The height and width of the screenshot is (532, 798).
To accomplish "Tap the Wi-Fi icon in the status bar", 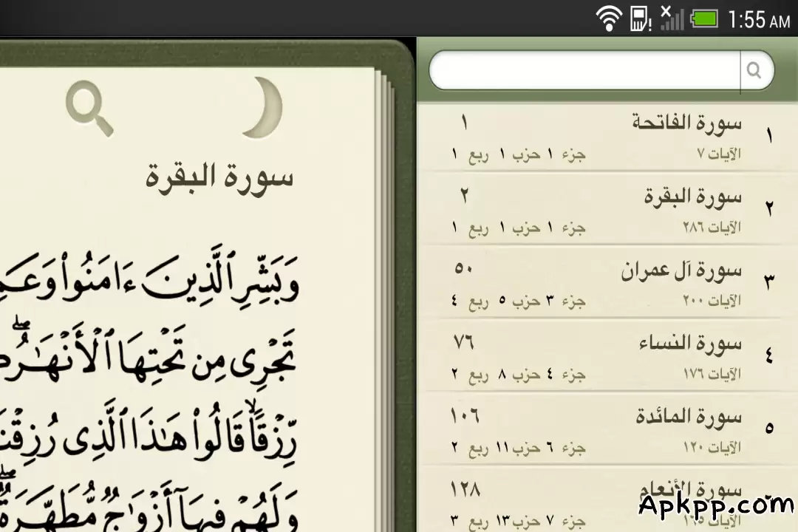I will click(610, 18).
